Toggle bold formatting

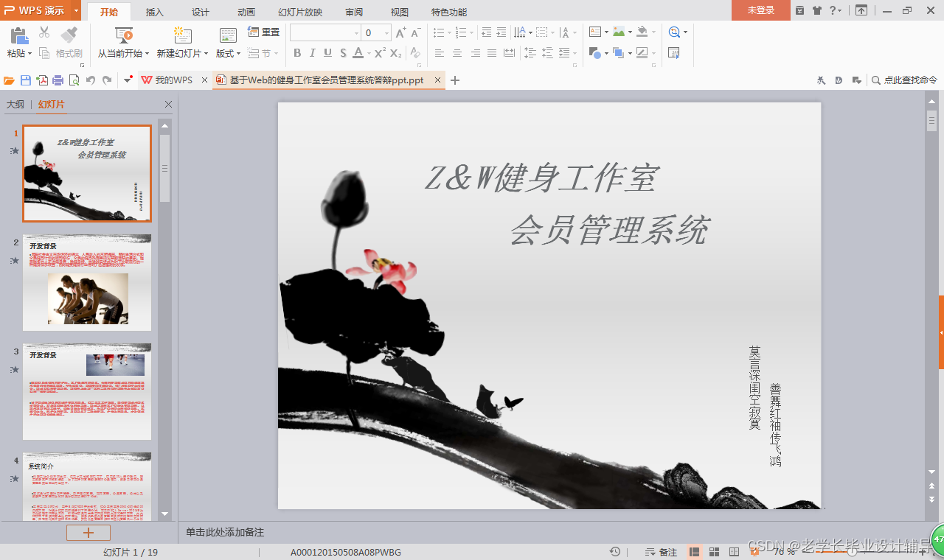pyautogui.click(x=297, y=53)
